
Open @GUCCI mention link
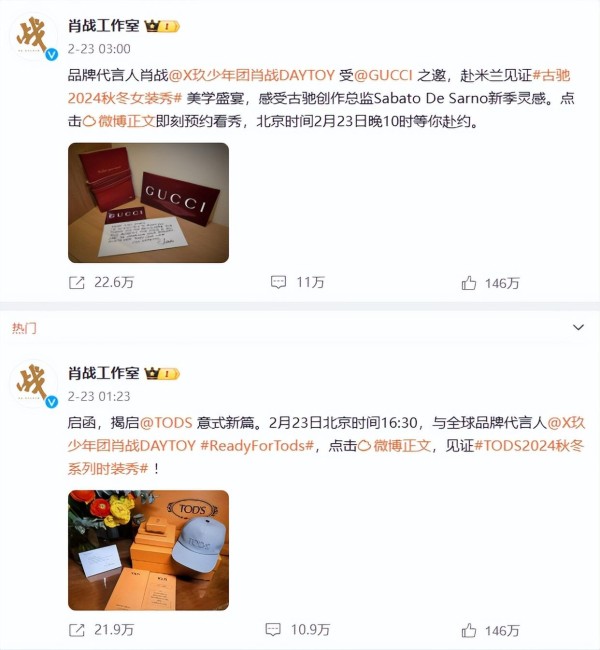coord(383,75)
